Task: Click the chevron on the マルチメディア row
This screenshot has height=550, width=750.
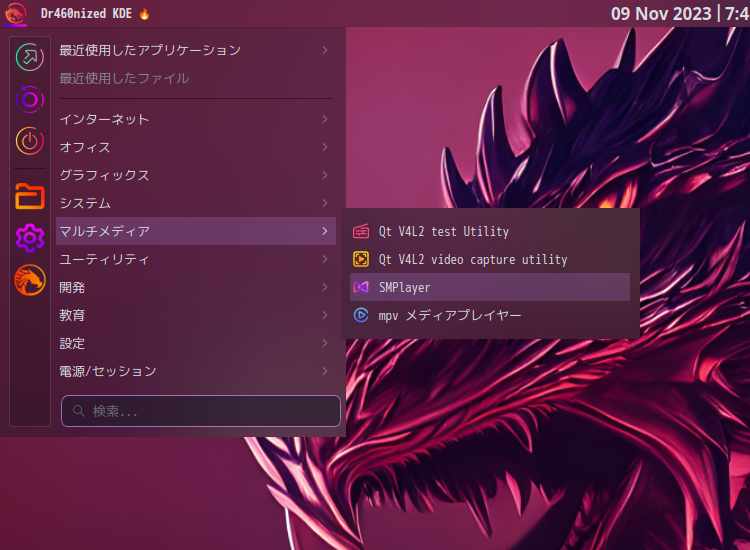Action: (x=325, y=231)
